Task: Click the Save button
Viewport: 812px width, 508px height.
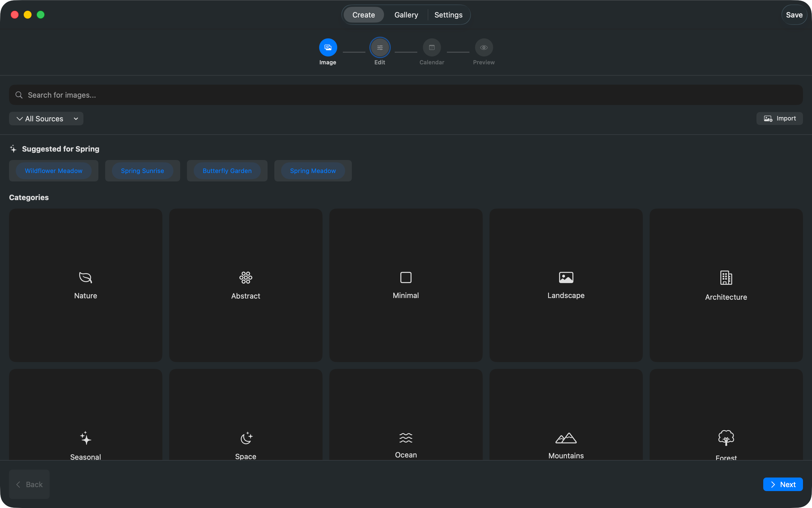Action: (794, 15)
